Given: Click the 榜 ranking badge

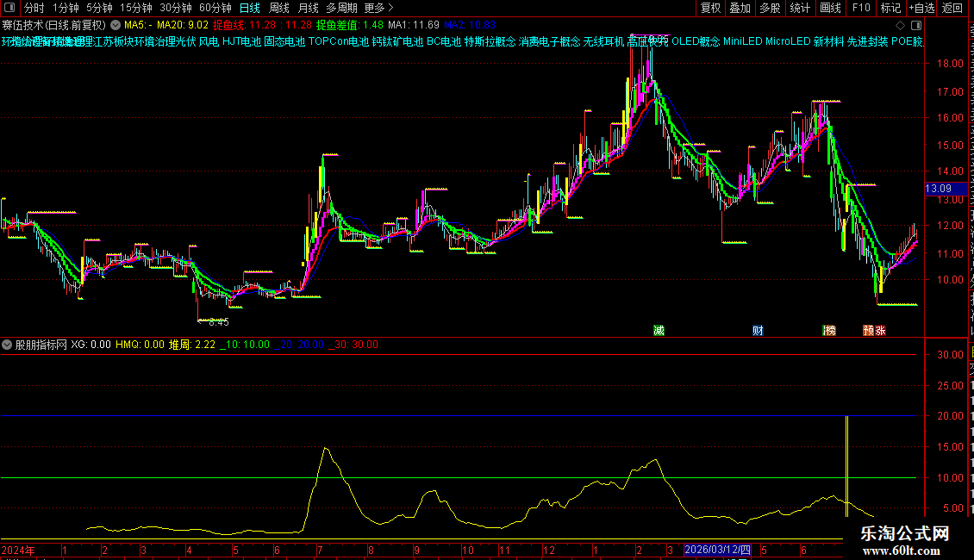Looking at the screenshot, I should [829, 330].
